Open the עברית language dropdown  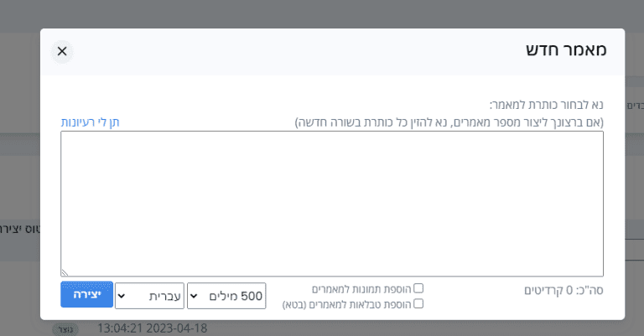coord(149,296)
